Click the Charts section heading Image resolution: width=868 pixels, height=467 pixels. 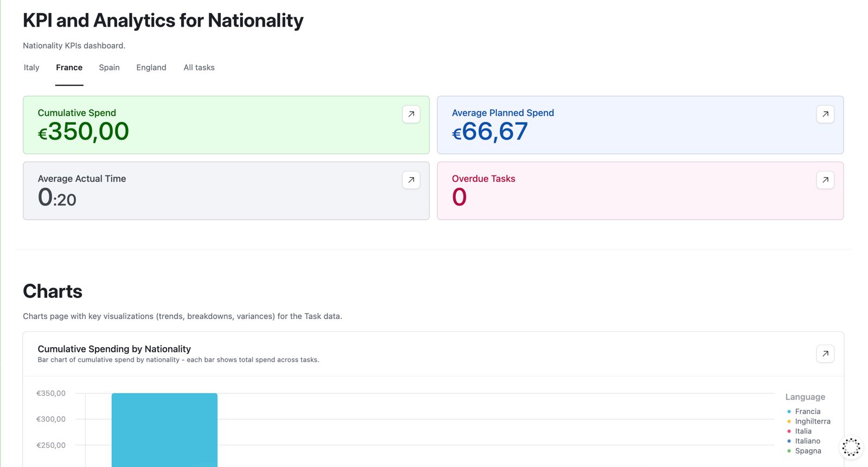pos(53,291)
